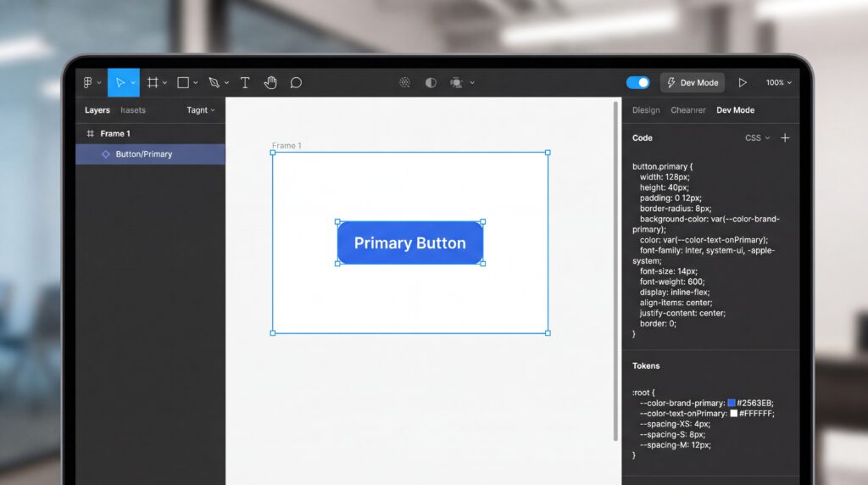
Task: Select the Text tool
Action: coord(245,82)
